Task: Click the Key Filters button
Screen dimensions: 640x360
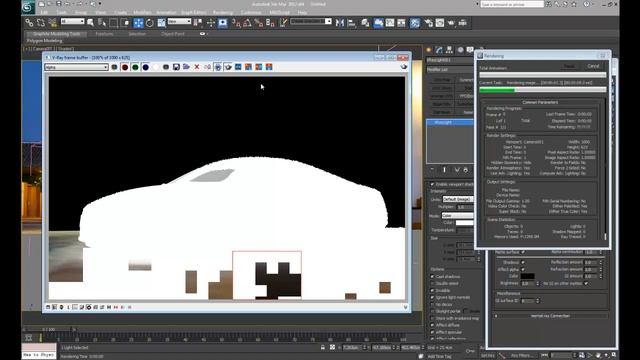Action: point(522,356)
